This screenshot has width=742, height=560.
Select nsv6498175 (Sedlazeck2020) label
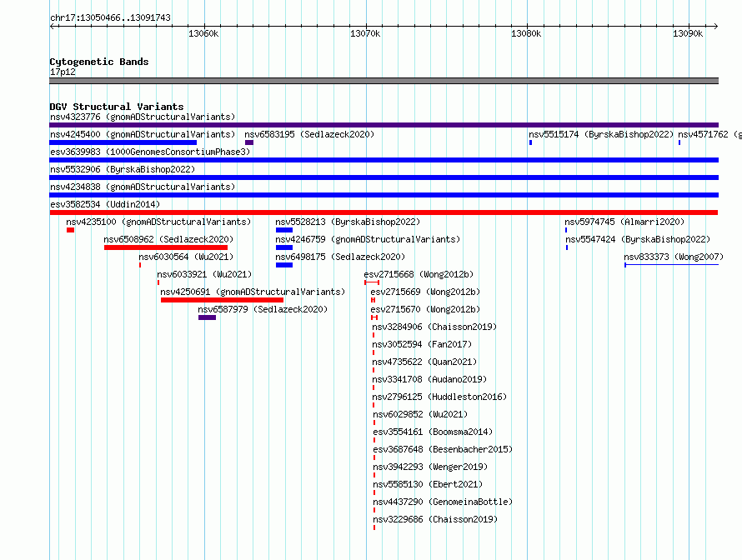pos(340,257)
